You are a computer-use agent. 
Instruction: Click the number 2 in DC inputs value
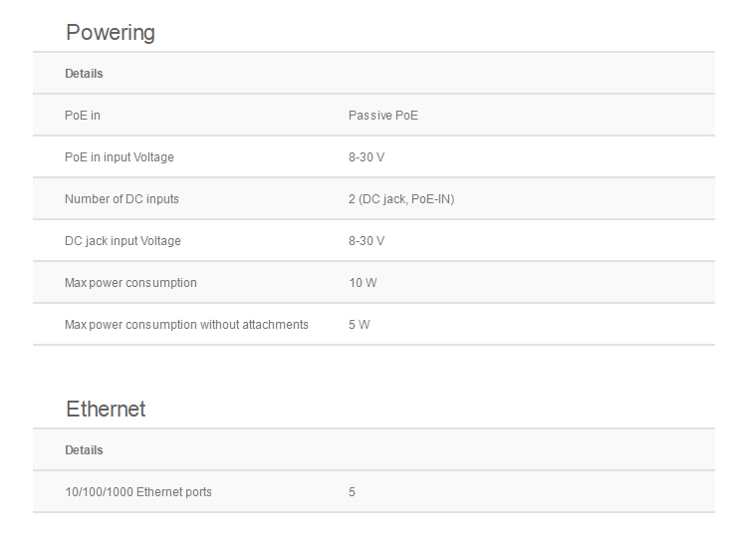coord(352,199)
